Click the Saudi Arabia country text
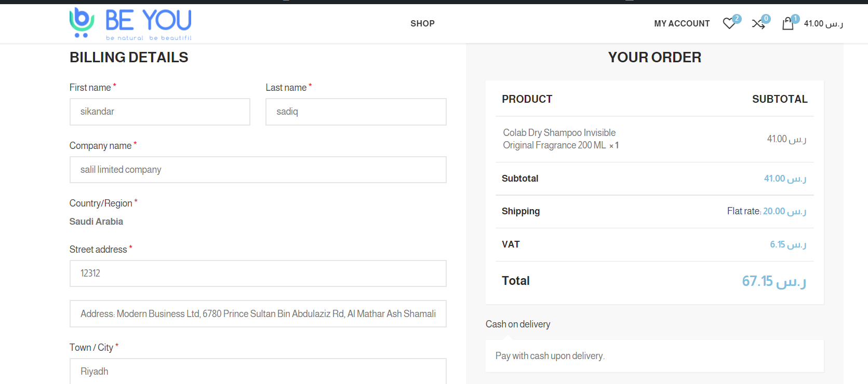 coord(96,222)
